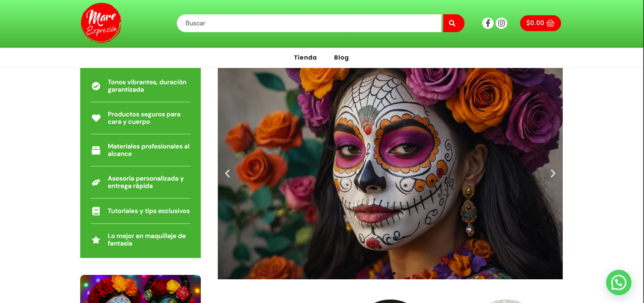Select the slider pagination dot
Viewport: 644px width, 303px height.
tap(394, 273)
